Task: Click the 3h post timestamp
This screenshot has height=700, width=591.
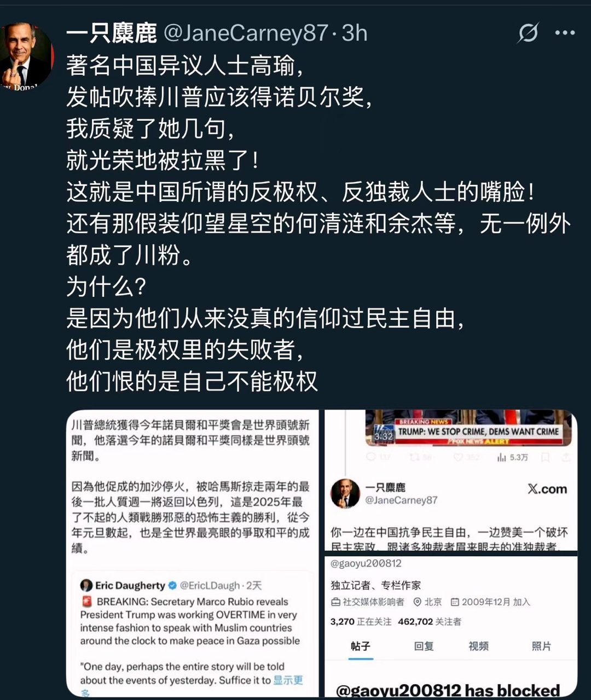Action: coord(355,33)
